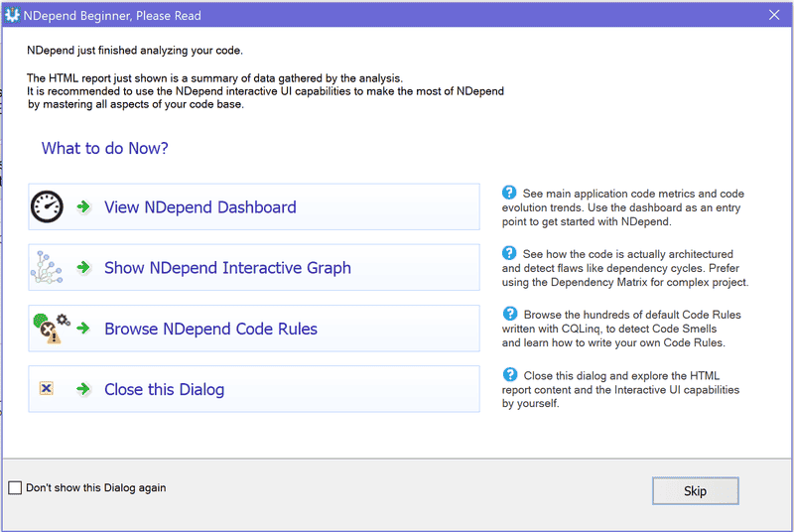Click the code rules warning gears icon

(x=52, y=329)
